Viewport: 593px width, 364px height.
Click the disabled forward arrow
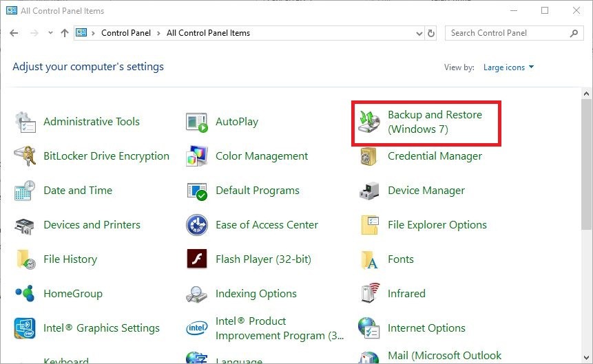[x=34, y=33]
